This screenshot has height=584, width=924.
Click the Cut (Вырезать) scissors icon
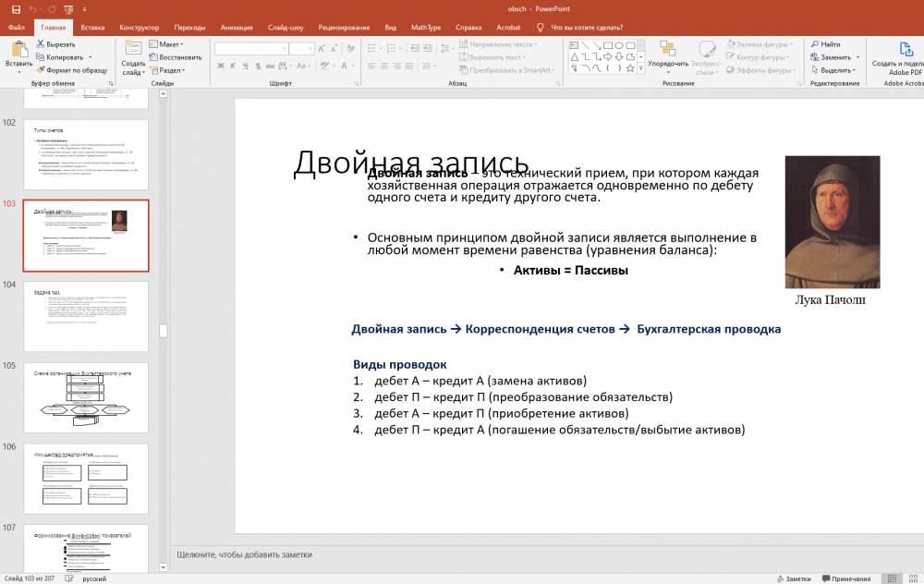41,43
